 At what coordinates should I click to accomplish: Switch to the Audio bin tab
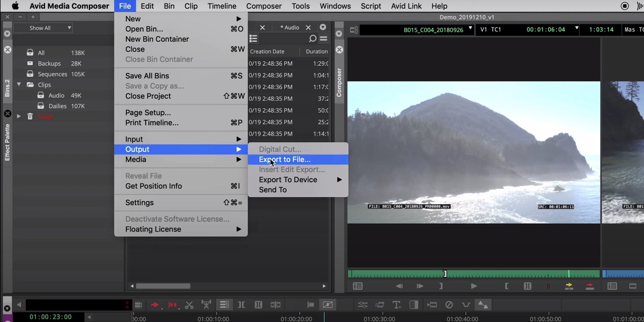290,27
